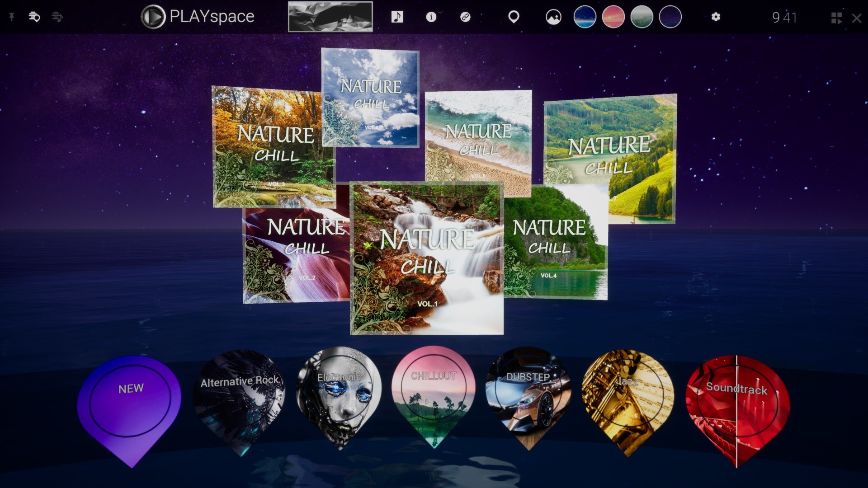Select the music note icon in the toolbar
This screenshot has width=868, height=488.
point(396,17)
